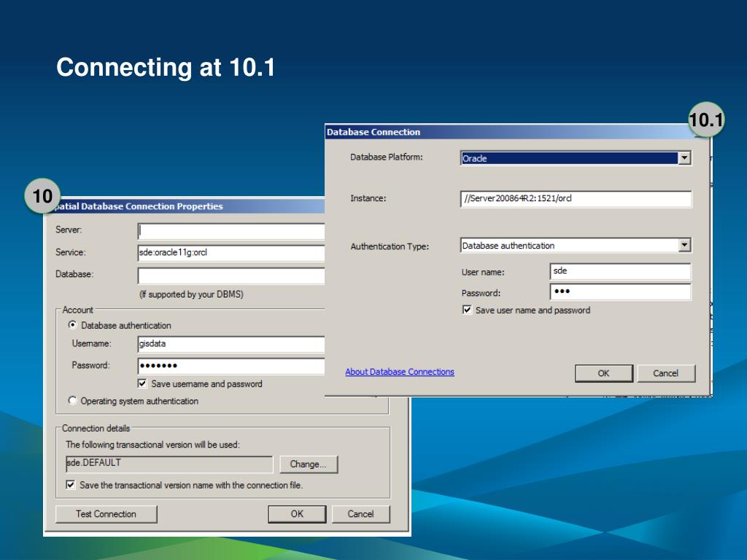Image resolution: width=747 pixels, height=560 pixels.
Task: Click OK in Spatial Database Connection Properties
Action: click(298, 514)
